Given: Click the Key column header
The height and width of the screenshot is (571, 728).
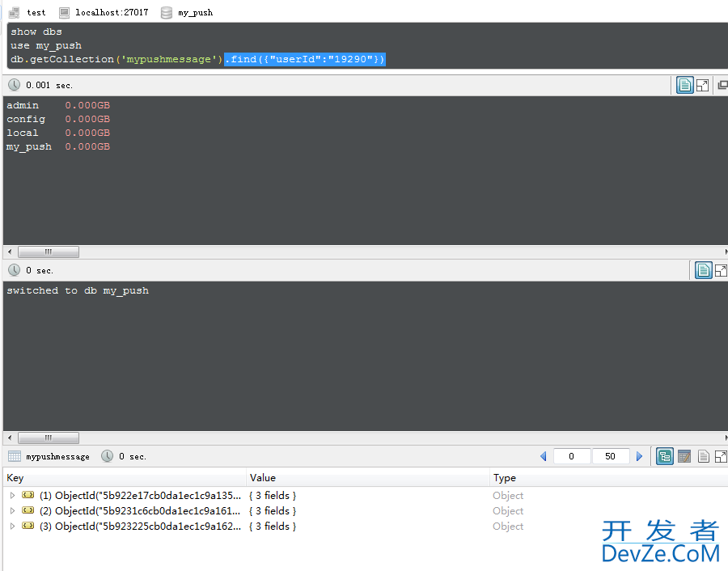Looking at the screenshot, I should click(x=125, y=478).
